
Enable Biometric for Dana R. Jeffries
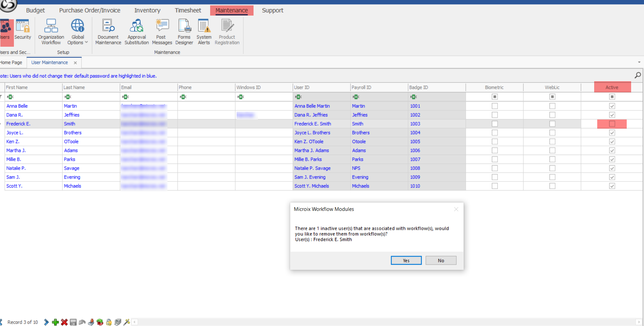click(495, 115)
